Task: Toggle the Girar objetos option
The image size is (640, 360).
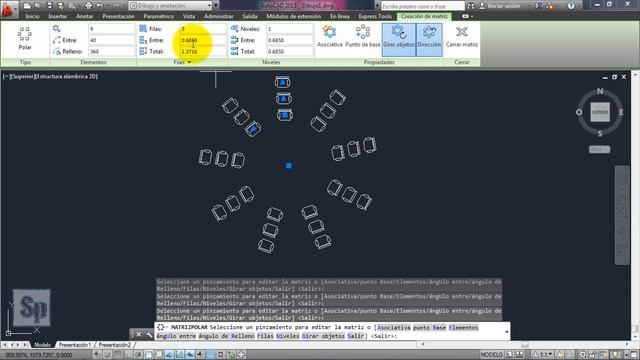Action: coord(398,40)
